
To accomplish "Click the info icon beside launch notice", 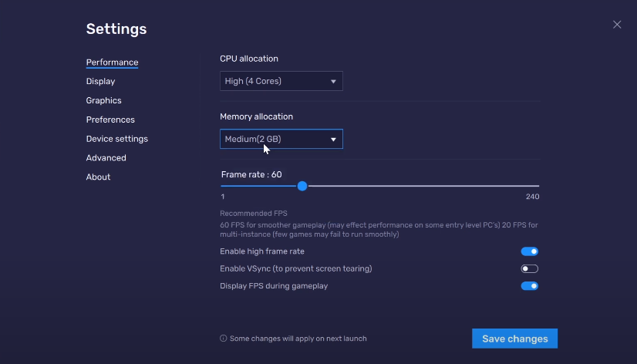I will [x=223, y=339].
